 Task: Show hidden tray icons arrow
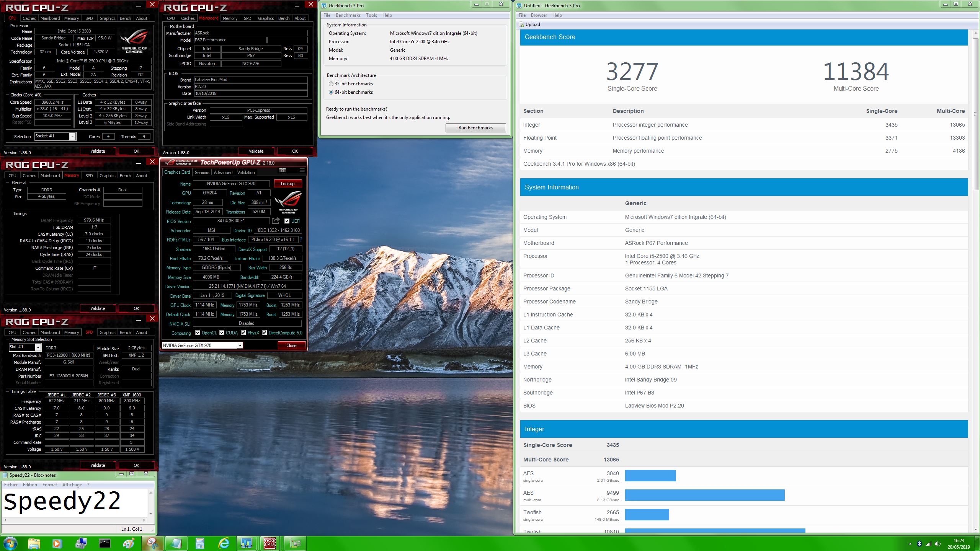[910, 544]
